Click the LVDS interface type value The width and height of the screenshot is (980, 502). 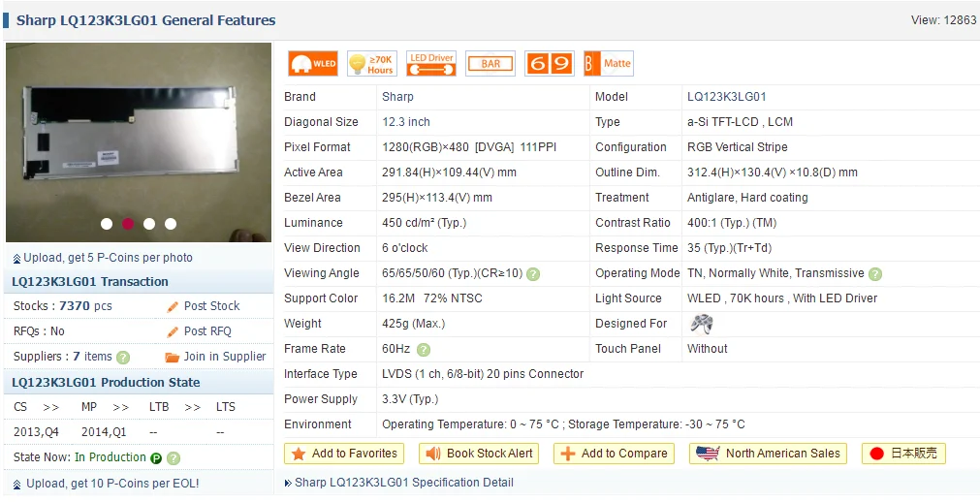pyautogui.click(x=483, y=374)
